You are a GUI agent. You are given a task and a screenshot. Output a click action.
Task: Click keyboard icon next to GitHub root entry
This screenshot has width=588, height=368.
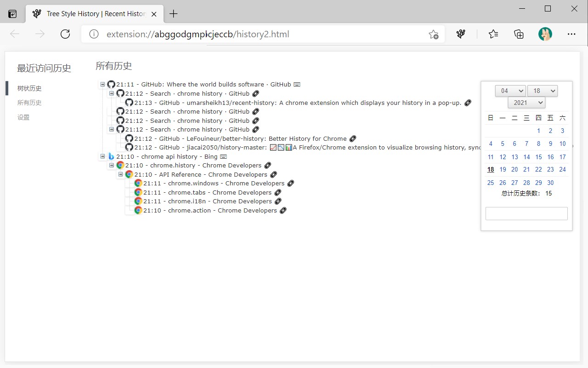coord(297,85)
